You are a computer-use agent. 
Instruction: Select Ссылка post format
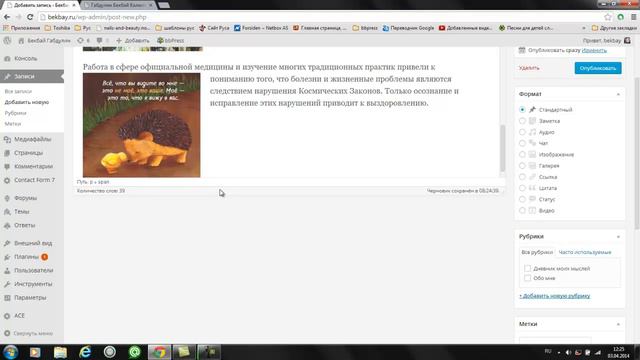tap(522, 177)
